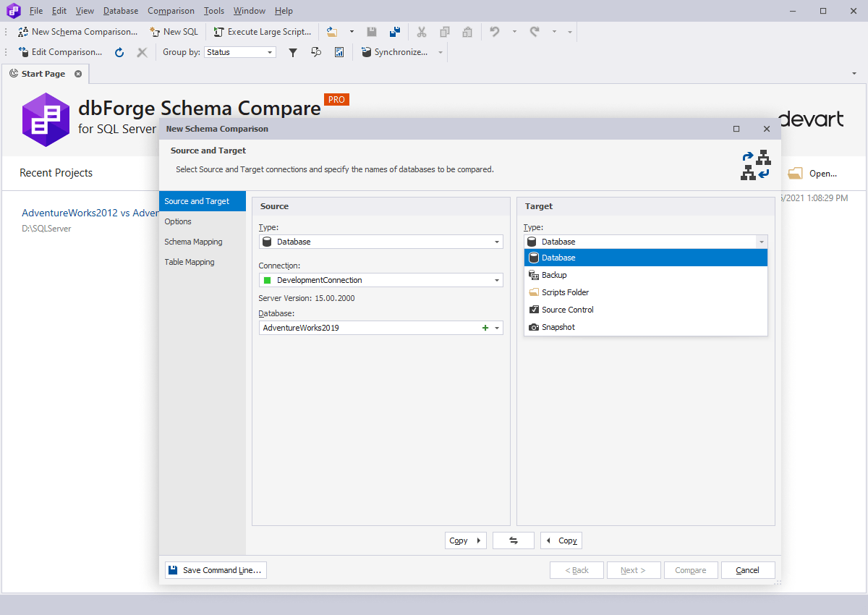The height and width of the screenshot is (615, 868).
Task: Click the swap source and target button
Action: click(514, 540)
